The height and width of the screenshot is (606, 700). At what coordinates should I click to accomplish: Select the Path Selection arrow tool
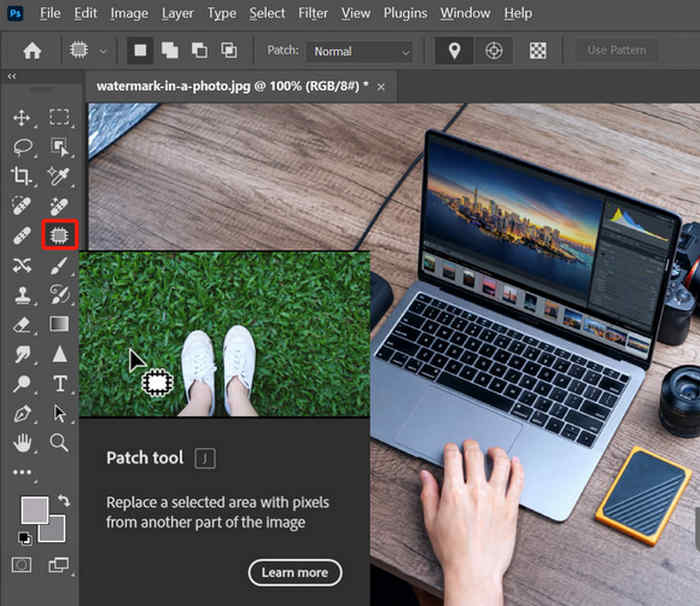tap(59, 414)
